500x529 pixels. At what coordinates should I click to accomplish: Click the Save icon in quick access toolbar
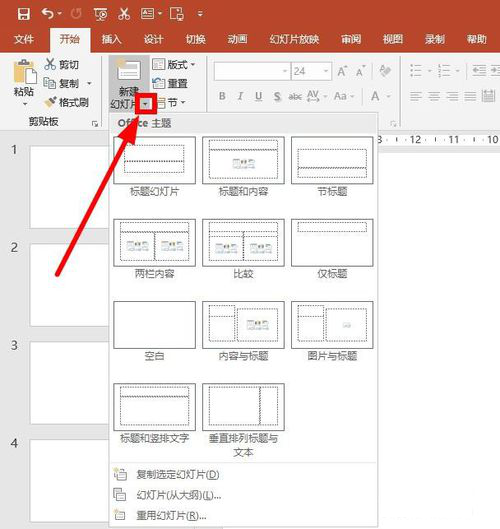(24, 14)
